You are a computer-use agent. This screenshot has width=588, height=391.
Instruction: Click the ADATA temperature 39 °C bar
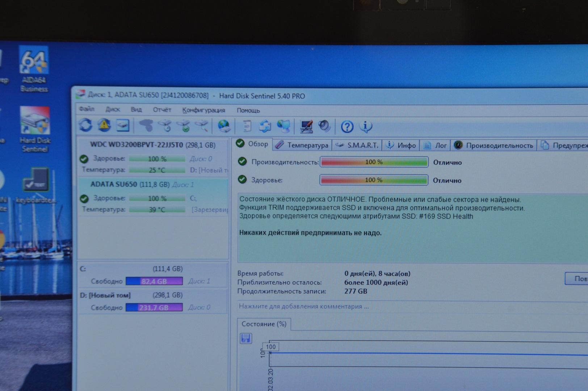click(x=157, y=209)
